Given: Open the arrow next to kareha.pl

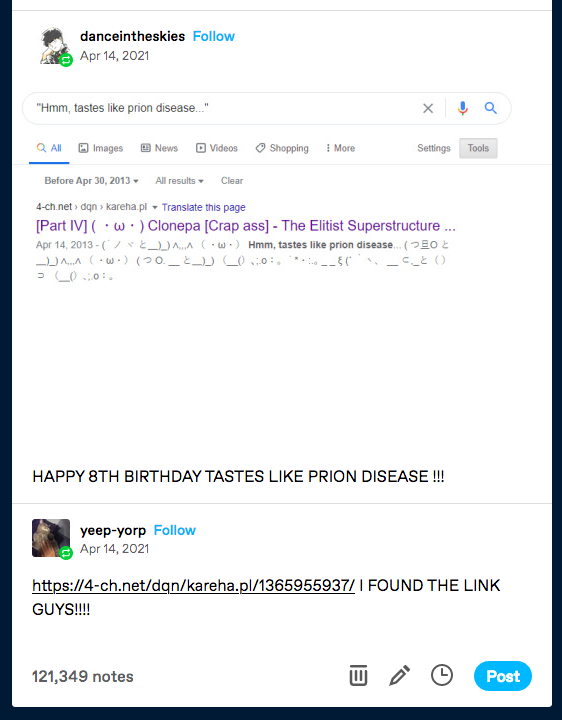Looking at the screenshot, I should [155, 208].
